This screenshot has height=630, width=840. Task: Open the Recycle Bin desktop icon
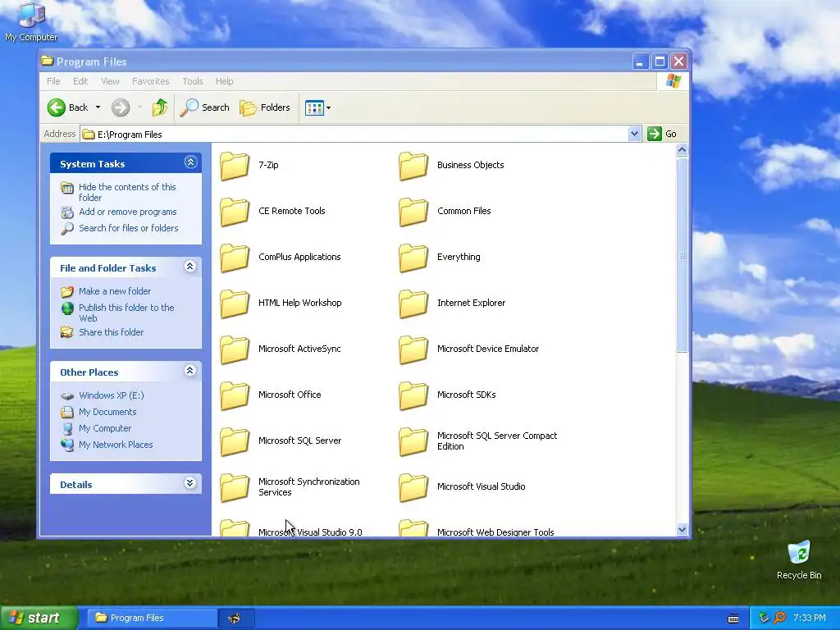799,559
